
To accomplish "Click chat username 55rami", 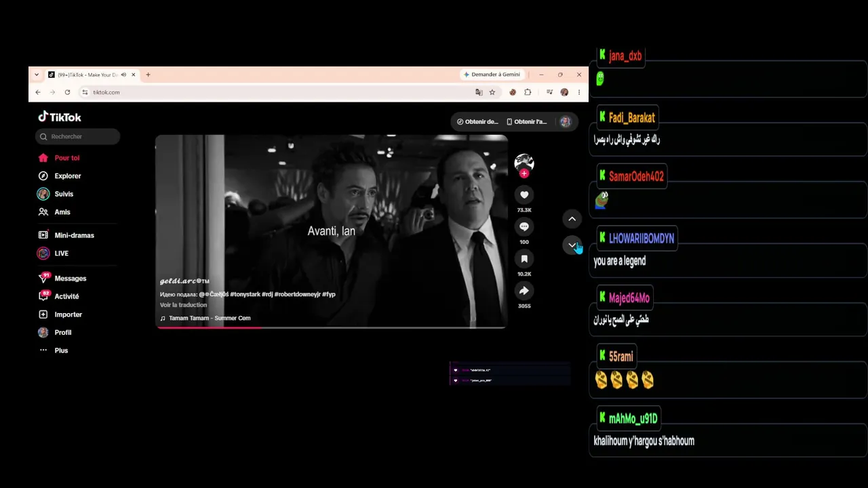I will (x=621, y=357).
